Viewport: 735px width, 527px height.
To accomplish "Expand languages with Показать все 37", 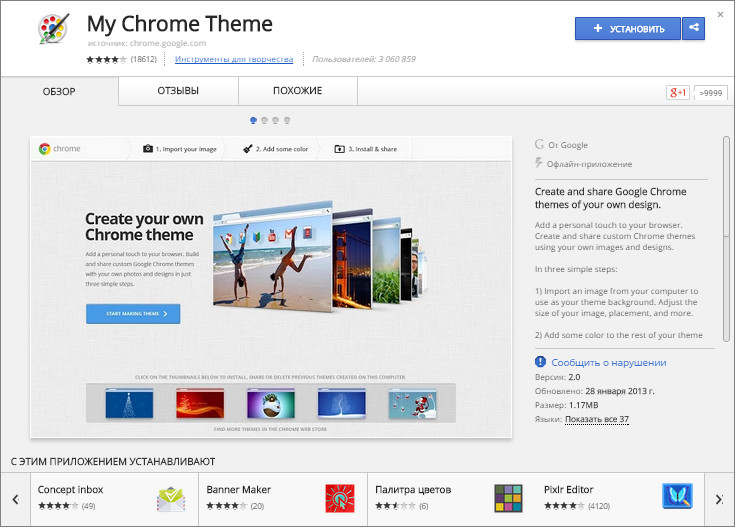I will [597, 419].
